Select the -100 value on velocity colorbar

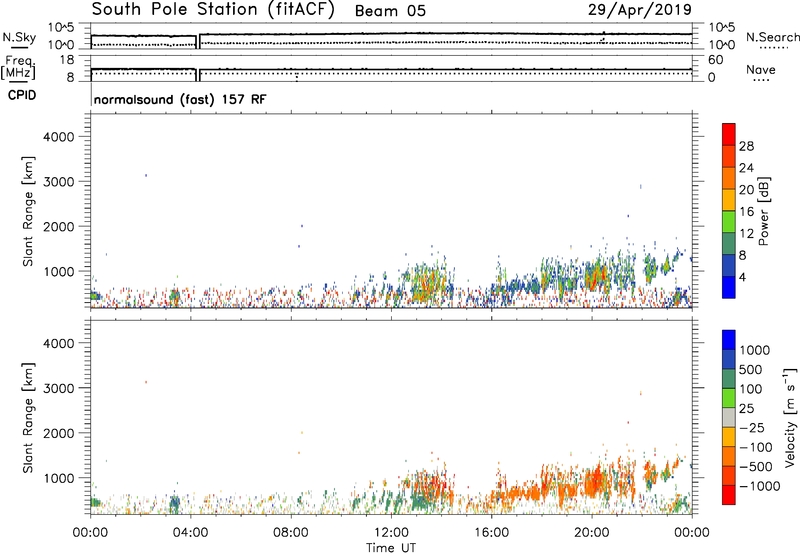click(756, 447)
